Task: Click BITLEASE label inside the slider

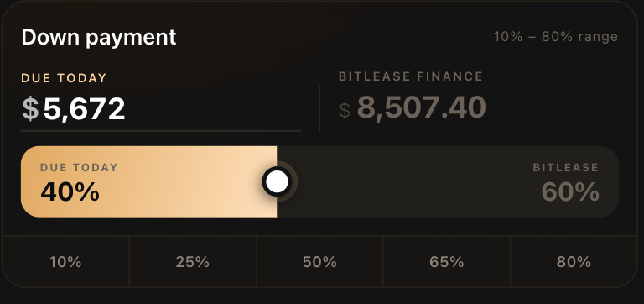Action: pyautogui.click(x=565, y=167)
